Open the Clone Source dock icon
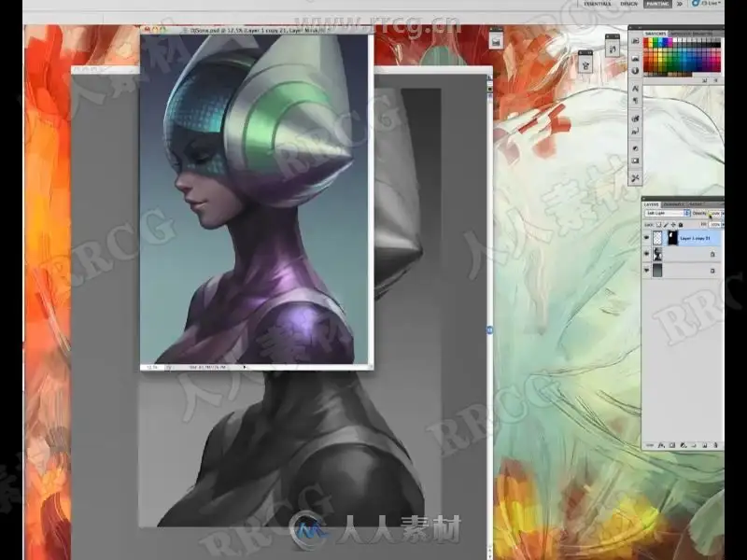The height and width of the screenshot is (560, 747). (x=635, y=132)
